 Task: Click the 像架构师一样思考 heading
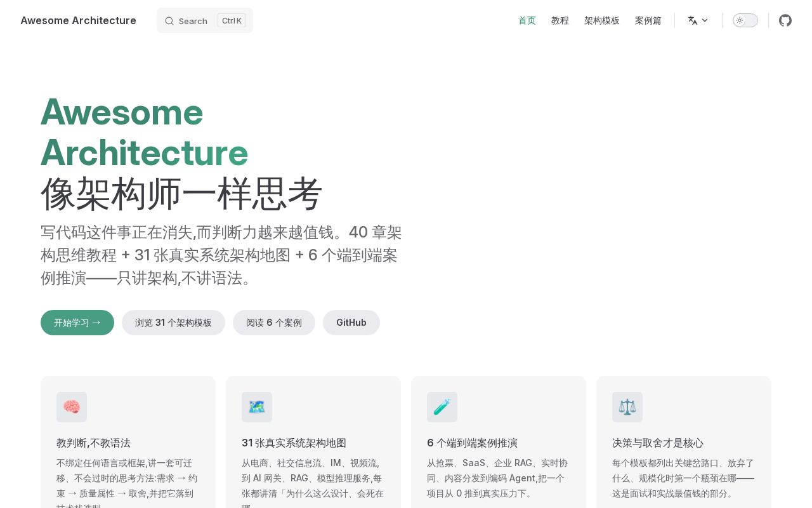point(181,194)
